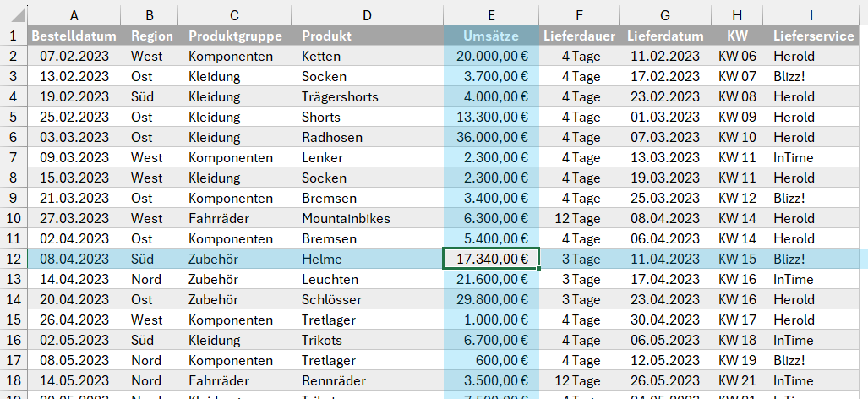Select the Mountainbikes product cell
The height and width of the screenshot is (399, 868).
tap(346, 218)
